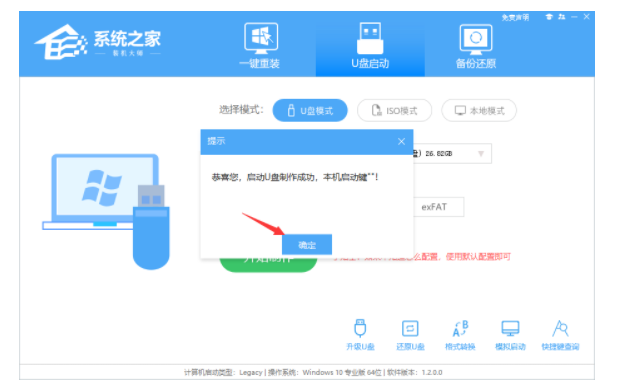
Task: Expand the 26.82GB drive dropdown arrow
Action: click(x=481, y=154)
